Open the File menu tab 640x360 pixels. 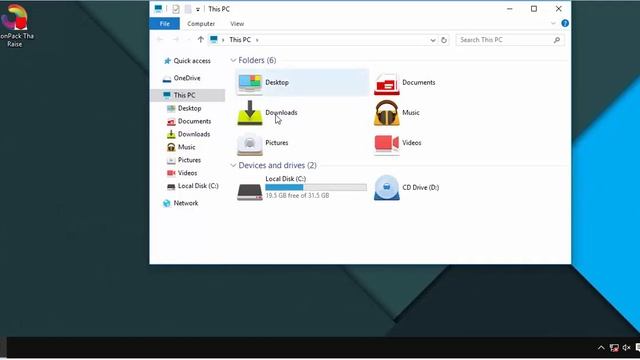tap(165, 24)
